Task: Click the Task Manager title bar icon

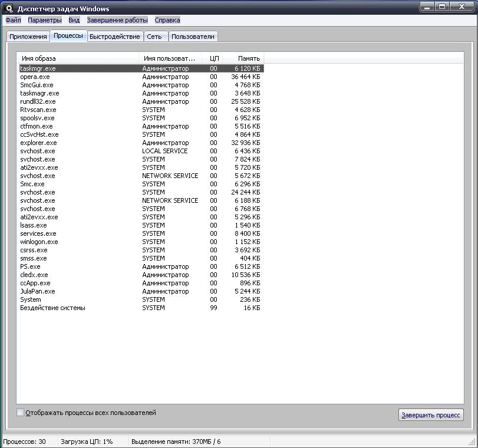Action: pos(9,8)
